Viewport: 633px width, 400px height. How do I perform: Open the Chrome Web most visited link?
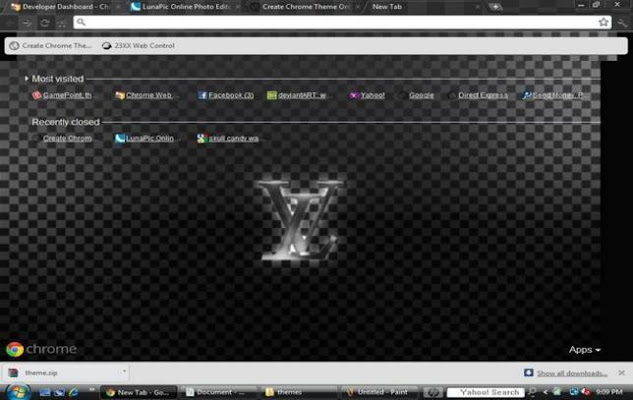[x=149, y=95]
